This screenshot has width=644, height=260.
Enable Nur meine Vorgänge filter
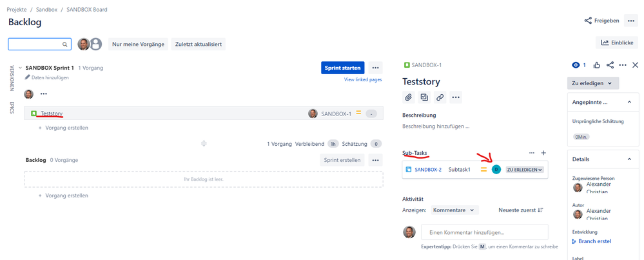coord(138,44)
